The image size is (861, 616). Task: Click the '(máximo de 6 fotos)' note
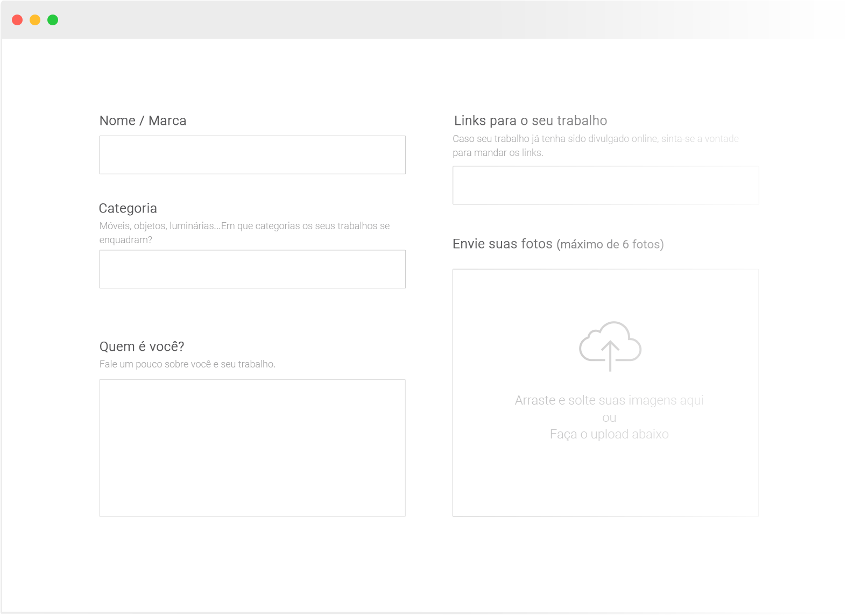[610, 244]
